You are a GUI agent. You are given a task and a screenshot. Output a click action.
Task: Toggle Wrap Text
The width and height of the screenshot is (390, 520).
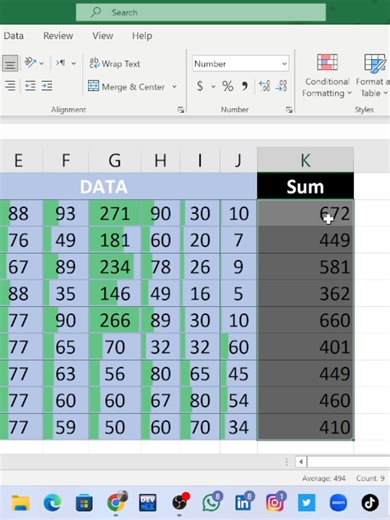tap(115, 63)
